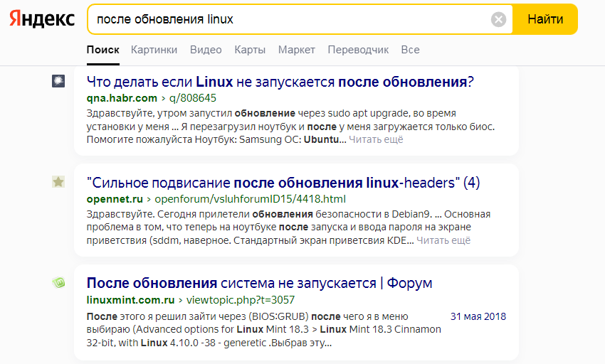
Task: Switch to the Видео tab
Action: click(206, 50)
